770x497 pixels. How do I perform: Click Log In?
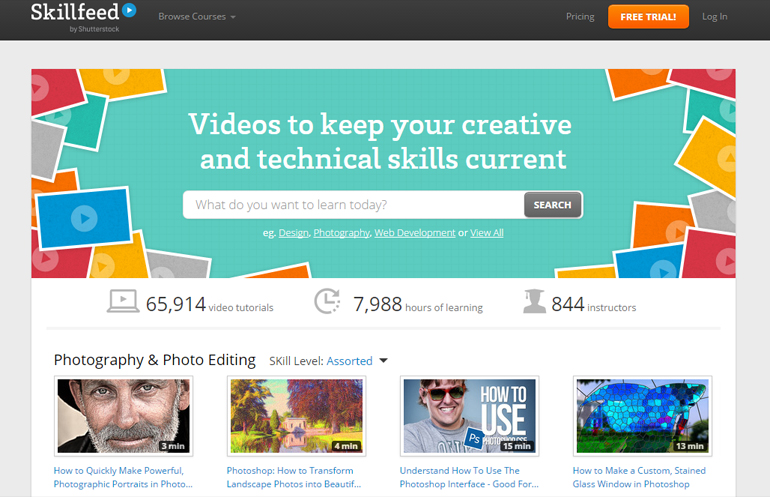(715, 17)
